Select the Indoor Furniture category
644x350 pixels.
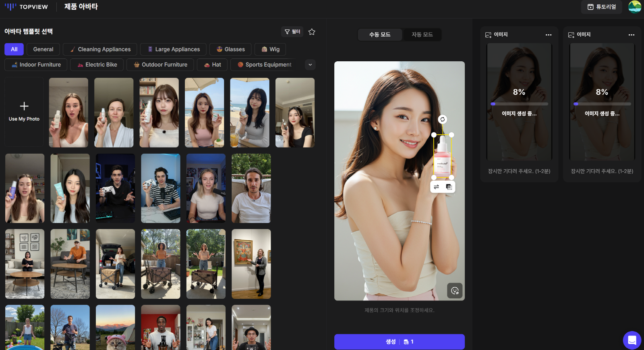tap(36, 65)
